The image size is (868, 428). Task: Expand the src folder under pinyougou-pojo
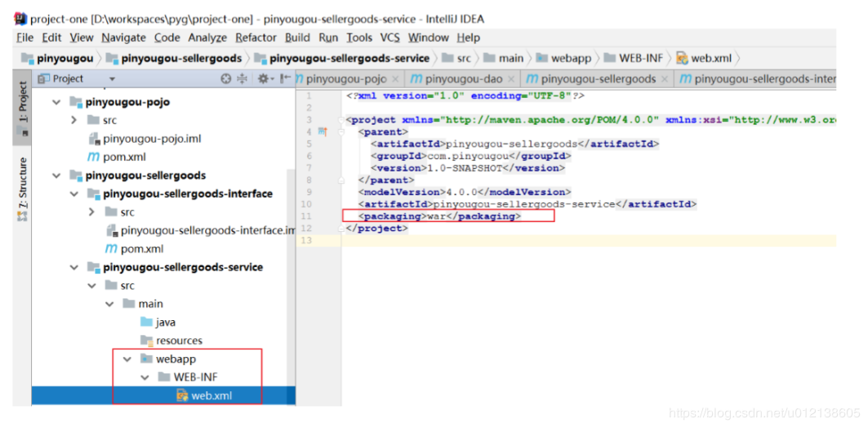73,120
